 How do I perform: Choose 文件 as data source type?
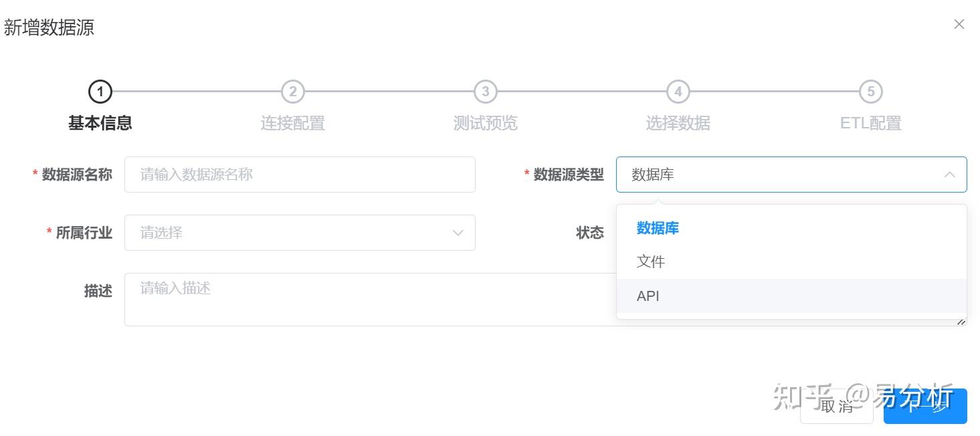pos(650,261)
